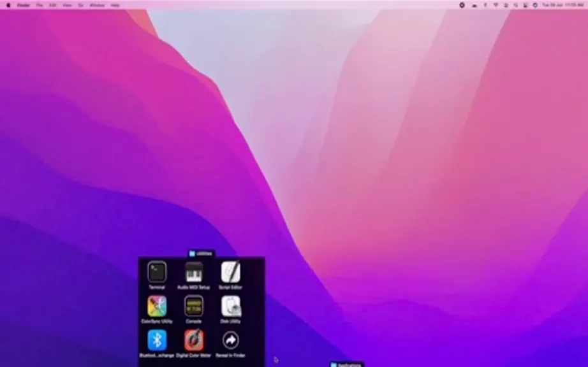588x367 pixels.
Task: Click the date and time clock
Action: coord(563,5)
